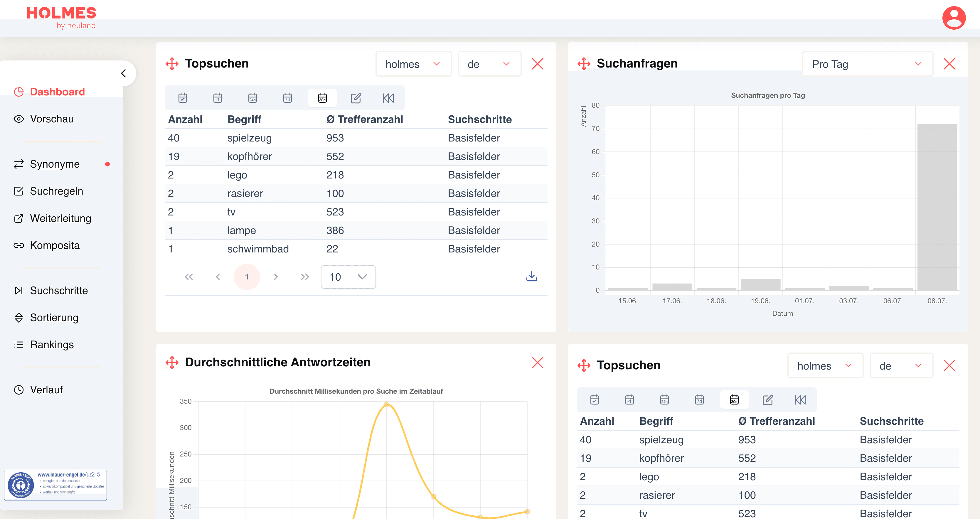Go to next page of results

pyautogui.click(x=276, y=277)
